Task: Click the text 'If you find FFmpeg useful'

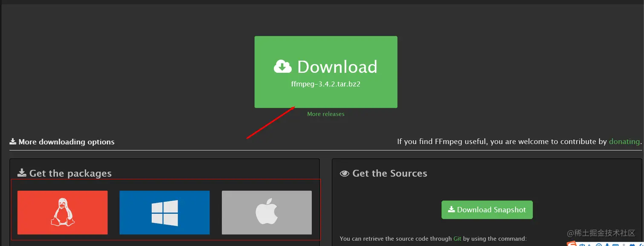Action: (x=441, y=141)
